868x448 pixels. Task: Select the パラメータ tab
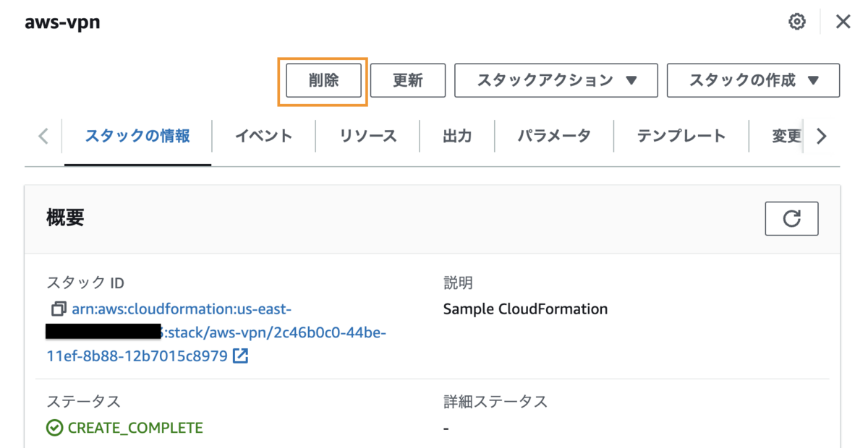click(554, 136)
